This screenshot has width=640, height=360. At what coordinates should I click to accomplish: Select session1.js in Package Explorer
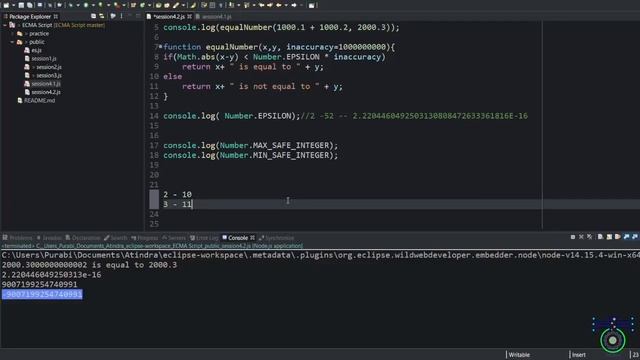point(44,59)
